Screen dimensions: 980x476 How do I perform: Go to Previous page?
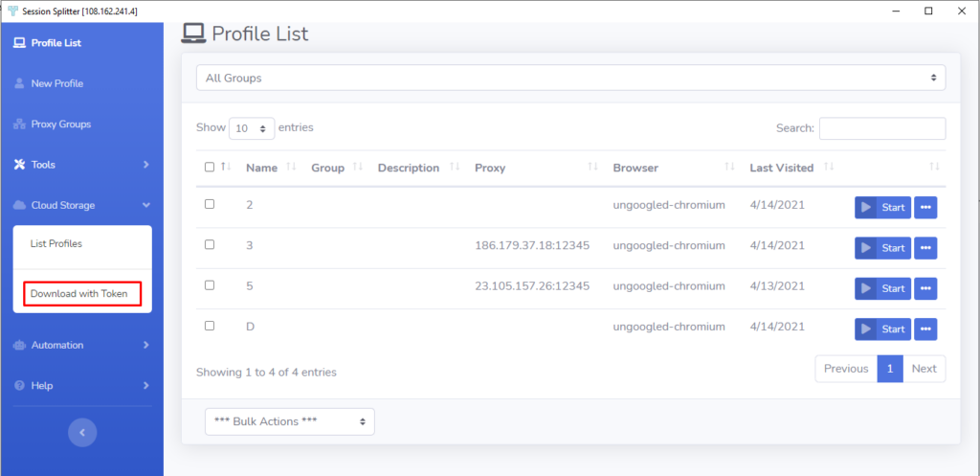point(846,369)
